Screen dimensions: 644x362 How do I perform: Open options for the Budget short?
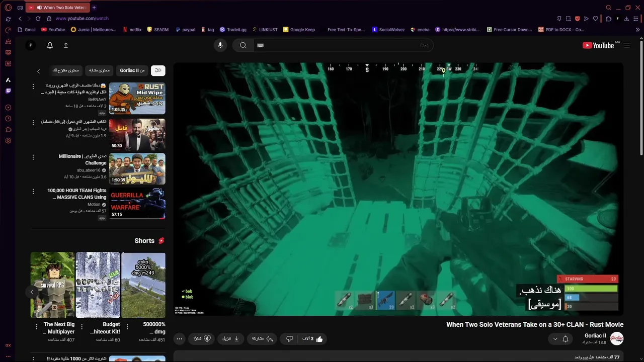82,327
